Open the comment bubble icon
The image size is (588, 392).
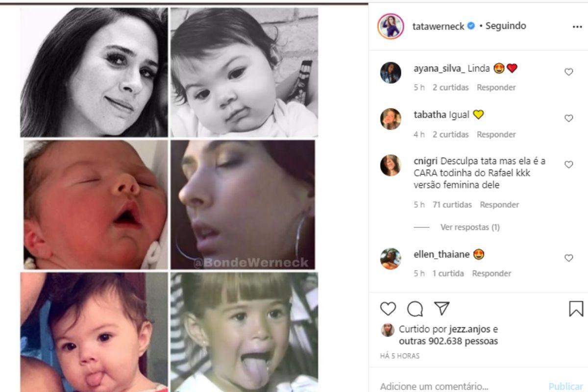(x=415, y=308)
